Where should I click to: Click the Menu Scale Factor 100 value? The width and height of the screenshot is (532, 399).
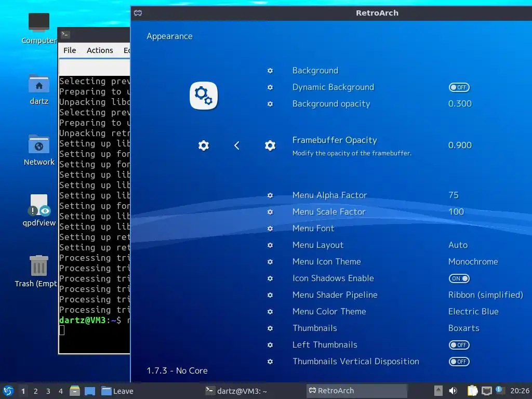click(456, 212)
